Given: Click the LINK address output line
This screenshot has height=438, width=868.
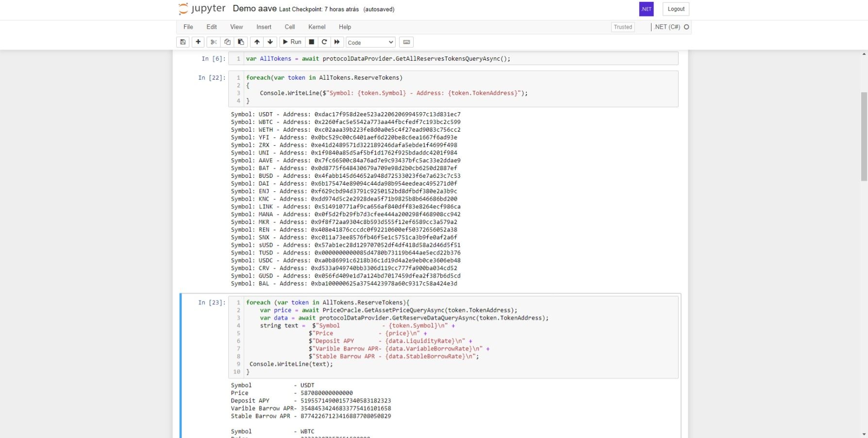Looking at the screenshot, I should click(x=346, y=207).
